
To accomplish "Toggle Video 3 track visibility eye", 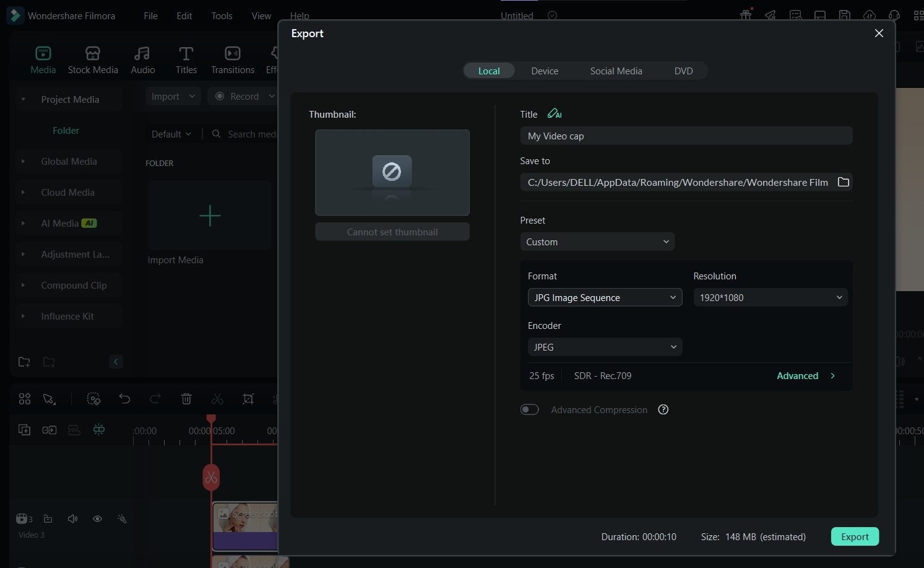I will tap(97, 518).
